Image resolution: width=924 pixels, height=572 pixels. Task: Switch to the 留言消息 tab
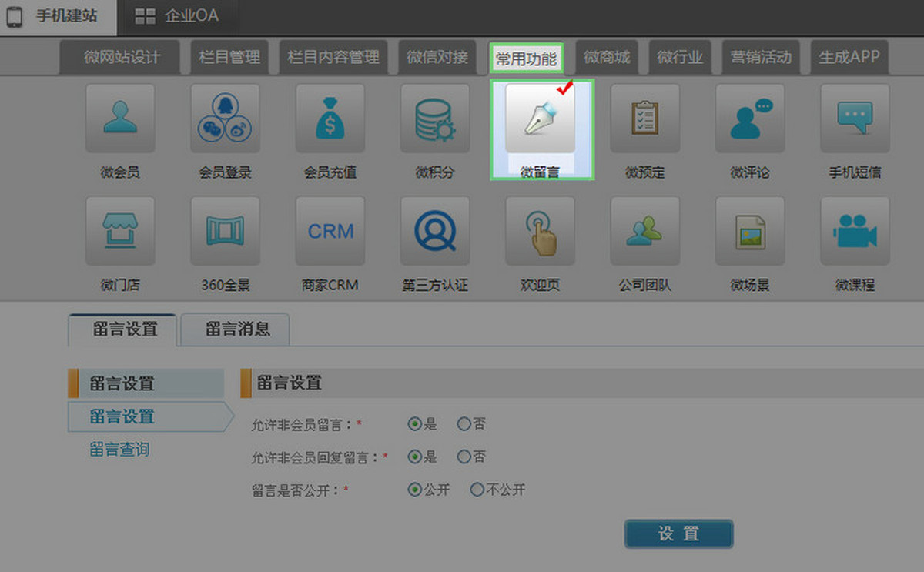click(x=237, y=329)
